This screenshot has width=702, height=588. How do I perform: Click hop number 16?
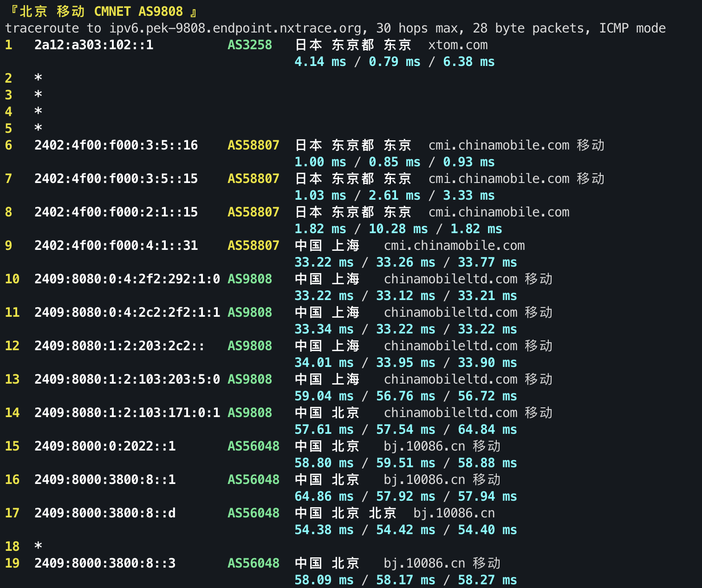tap(12, 480)
